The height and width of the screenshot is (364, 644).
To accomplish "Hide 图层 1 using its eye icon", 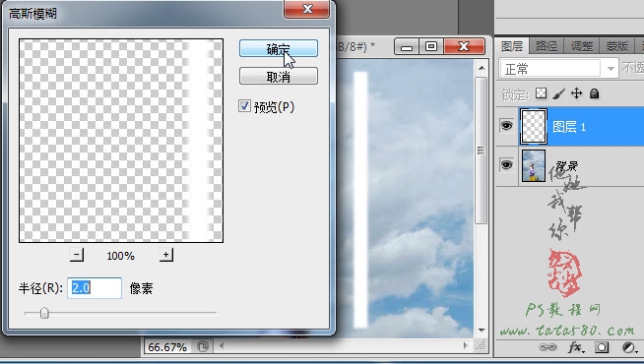I will 506,126.
